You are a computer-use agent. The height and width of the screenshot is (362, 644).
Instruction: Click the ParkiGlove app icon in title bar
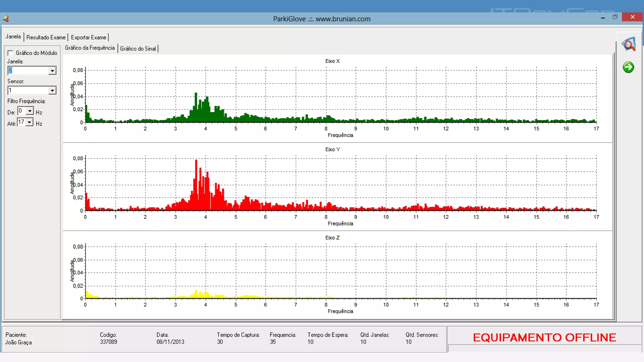6,19
